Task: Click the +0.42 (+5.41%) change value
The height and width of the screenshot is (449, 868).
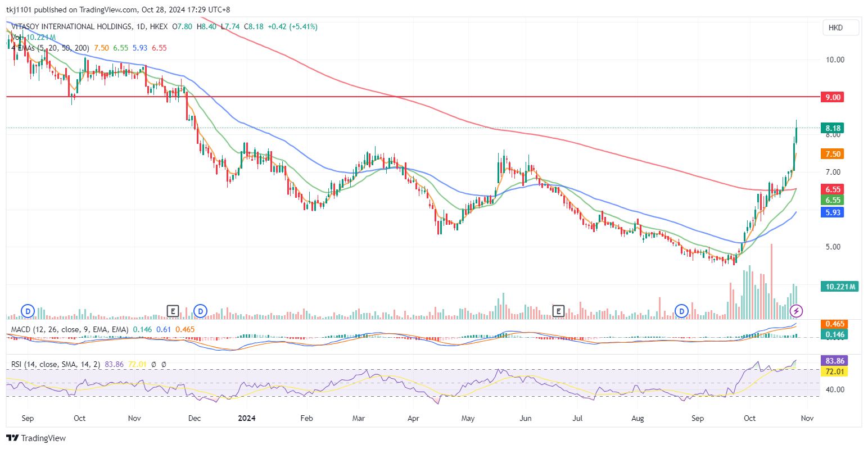Action: [x=292, y=26]
